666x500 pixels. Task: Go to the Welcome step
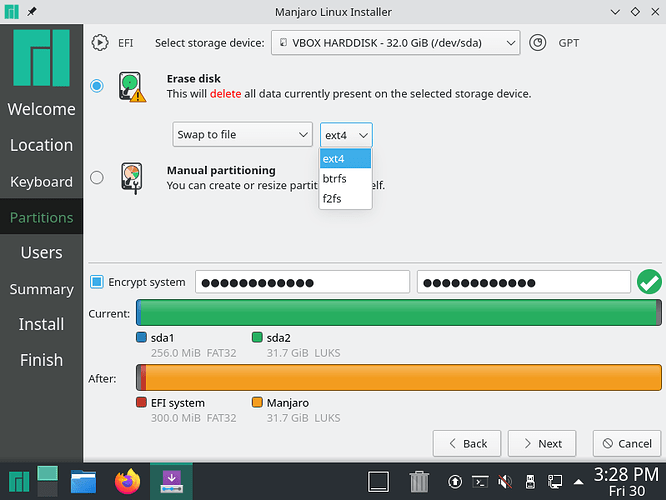pyautogui.click(x=41, y=109)
